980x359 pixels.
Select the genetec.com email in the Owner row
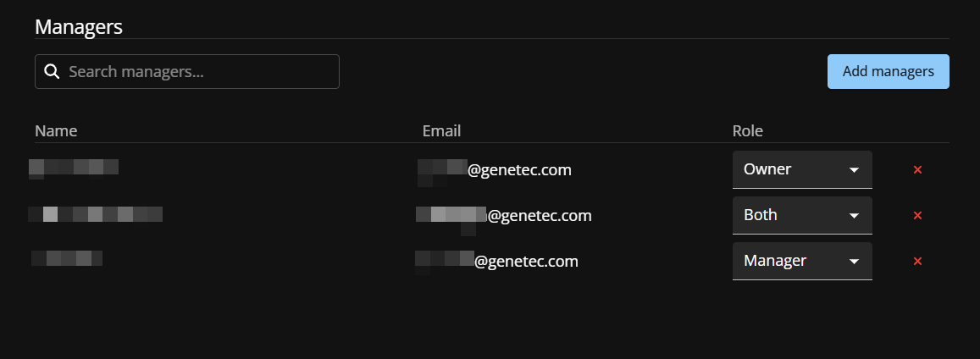coord(495,170)
